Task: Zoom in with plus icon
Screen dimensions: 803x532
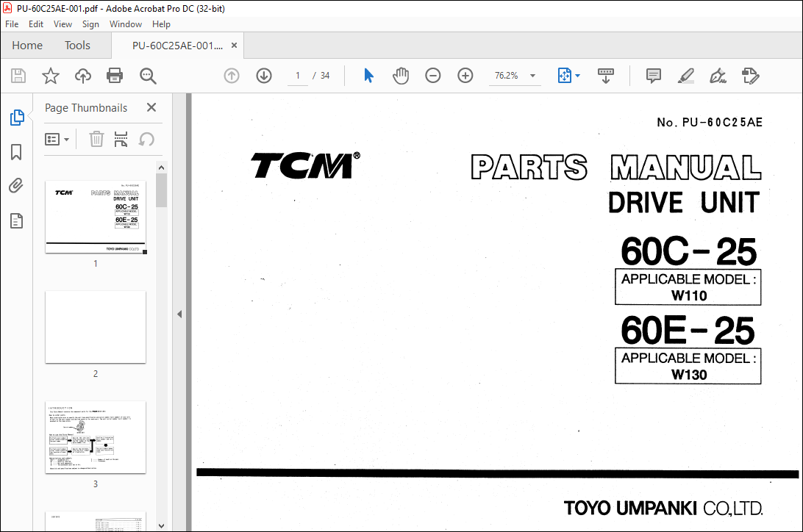Action: point(465,76)
